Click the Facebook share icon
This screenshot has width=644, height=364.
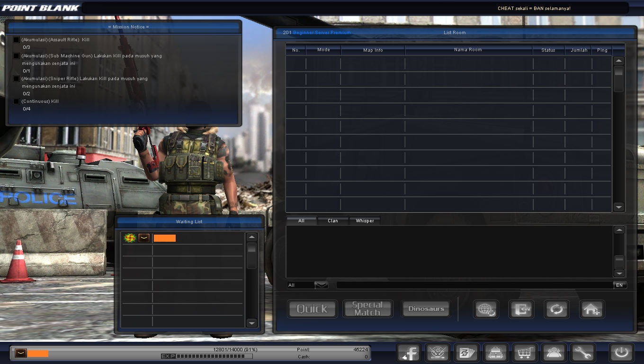408,353
